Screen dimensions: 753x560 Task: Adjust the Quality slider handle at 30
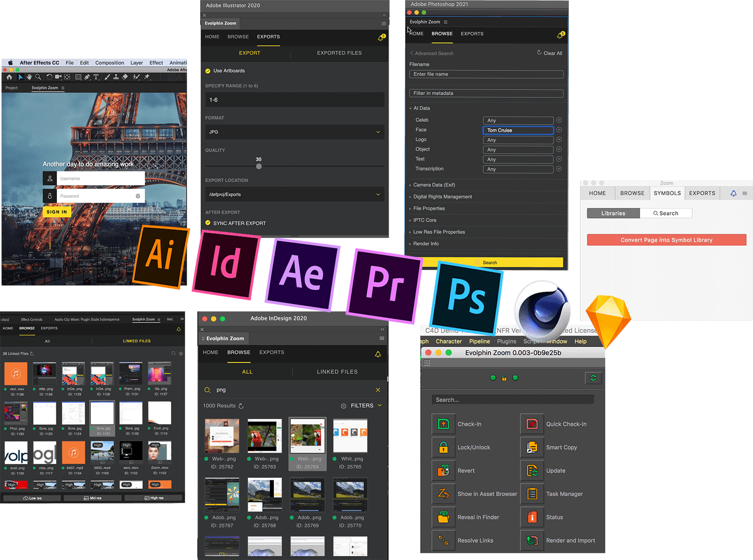(x=259, y=166)
